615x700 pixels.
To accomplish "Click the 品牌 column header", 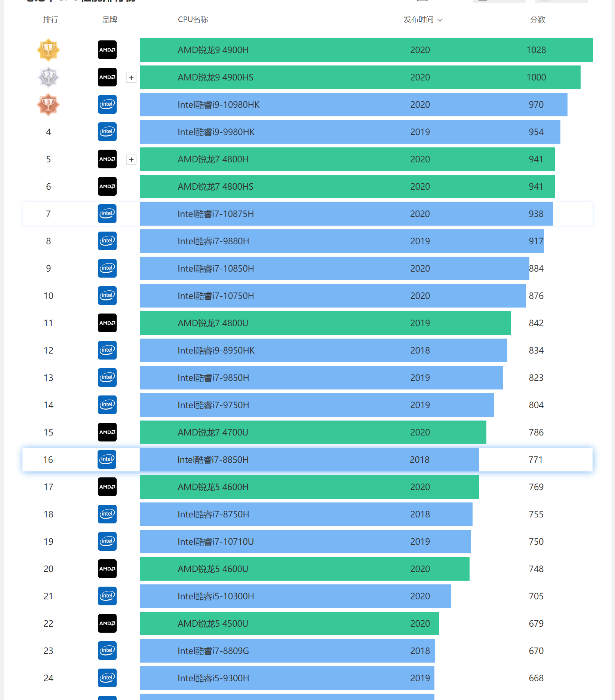I will pyautogui.click(x=110, y=19).
